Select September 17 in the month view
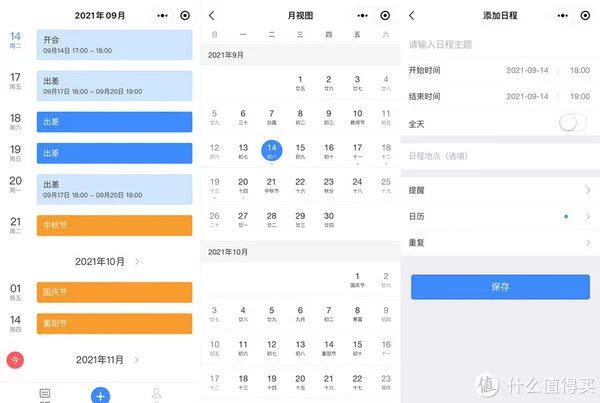Screen dimensions: 600x403 coord(357,152)
